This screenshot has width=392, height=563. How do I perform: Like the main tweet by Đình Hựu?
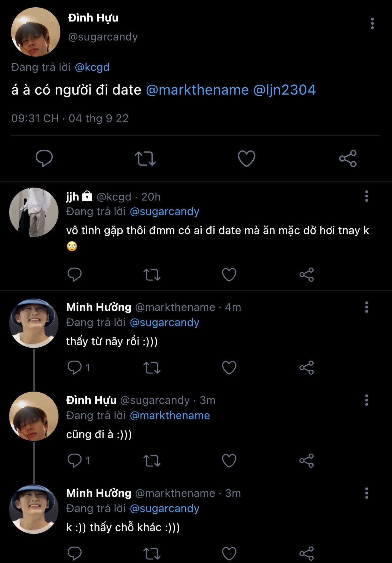point(246,158)
